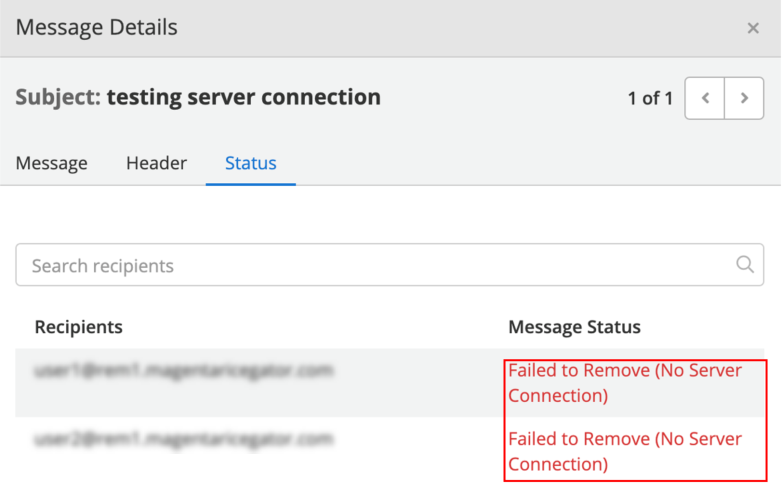Click the "Subject:" label
782x490 pixels.
tap(58, 97)
